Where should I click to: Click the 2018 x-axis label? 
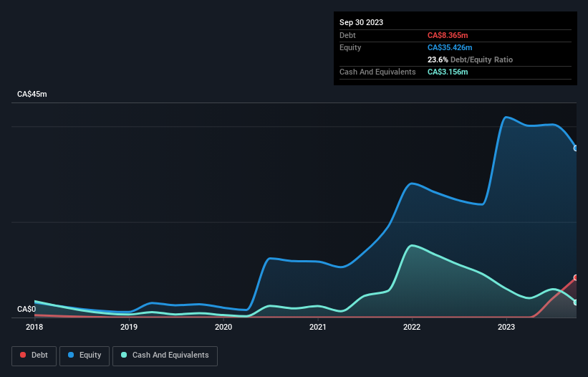[34, 327]
